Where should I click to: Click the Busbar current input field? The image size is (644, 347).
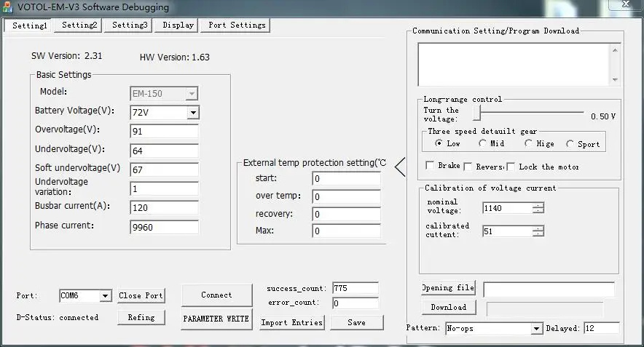tap(164, 207)
